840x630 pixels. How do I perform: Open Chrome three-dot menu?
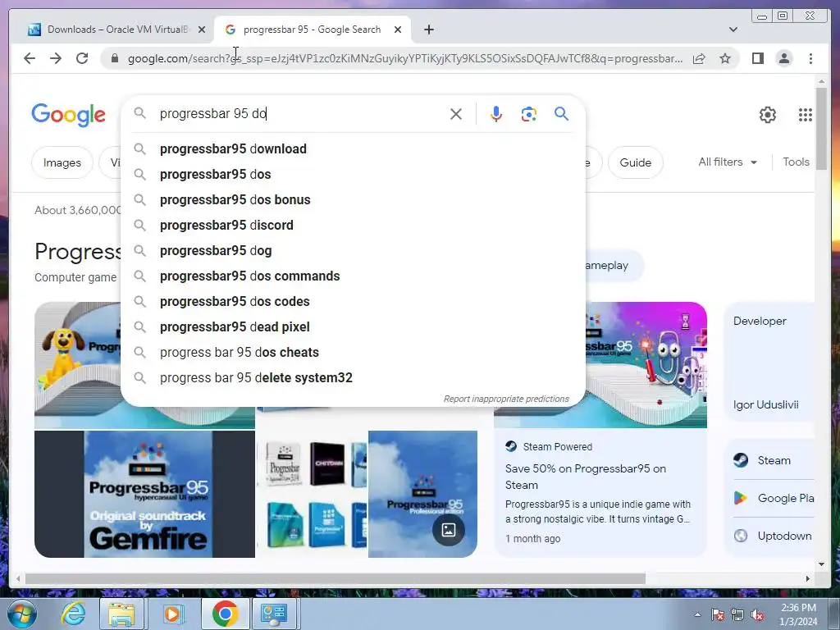click(x=810, y=58)
